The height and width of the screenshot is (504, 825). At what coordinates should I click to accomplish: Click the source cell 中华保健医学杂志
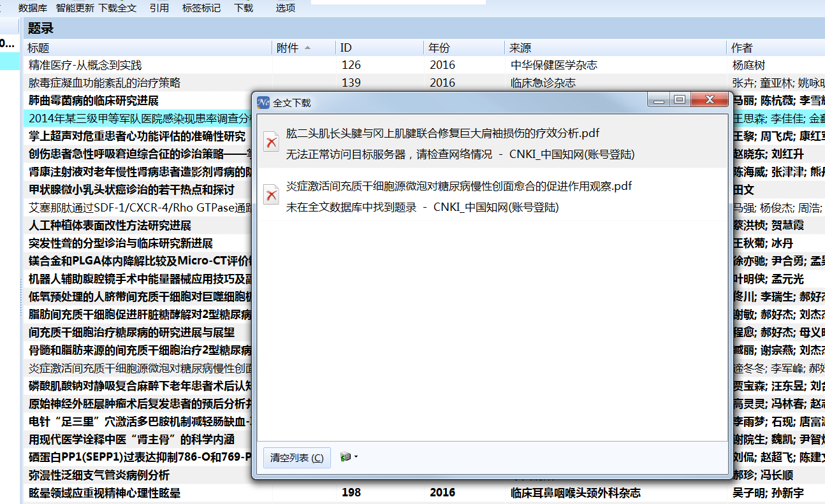click(554, 65)
